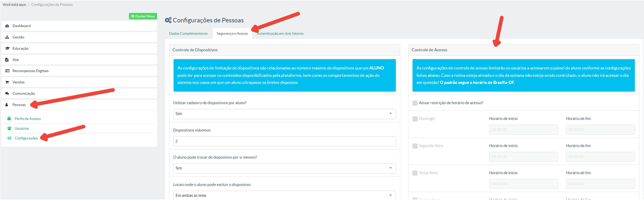This screenshot has width=644, height=201.
Task: Click Terça-feira Horário de início field
Action: pyautogui.click(x=523, y=184)
